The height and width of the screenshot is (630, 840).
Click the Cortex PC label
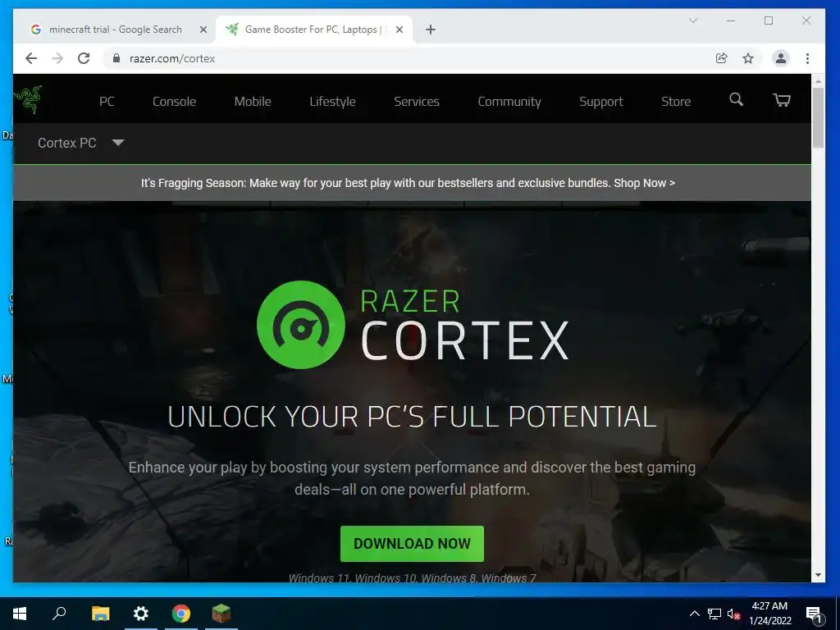click(67, 143)
